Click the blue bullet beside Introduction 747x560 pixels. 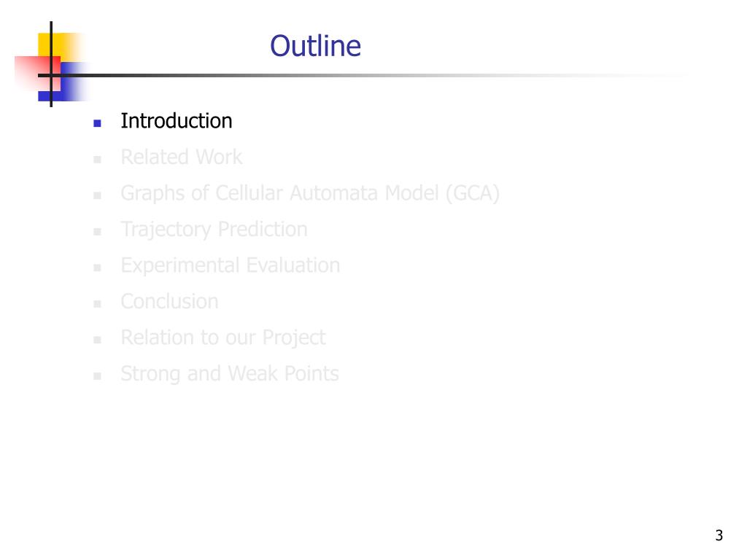97,123
